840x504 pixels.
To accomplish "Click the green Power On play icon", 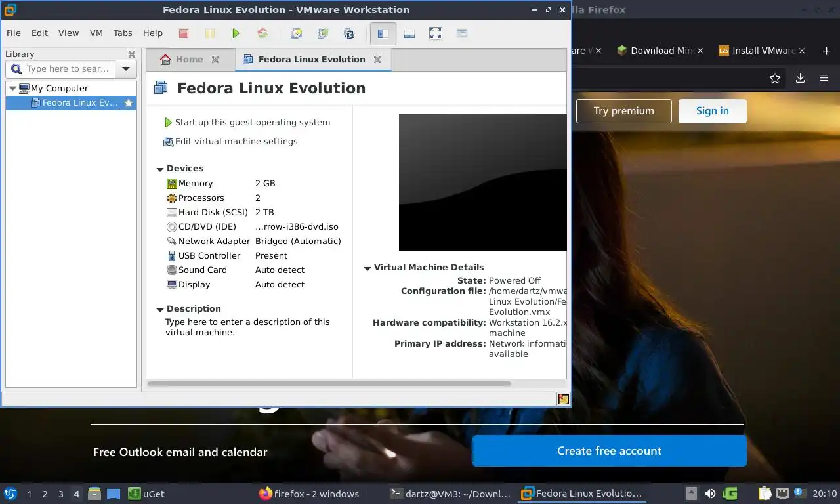I will pos(236,33).
